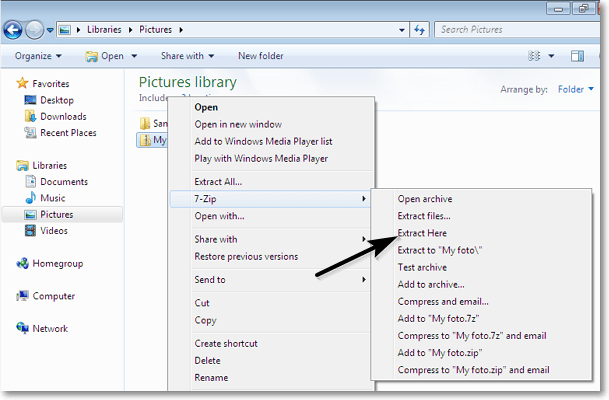
Task: Open Homegroup in the navigation pane
Action: point(57,264)
